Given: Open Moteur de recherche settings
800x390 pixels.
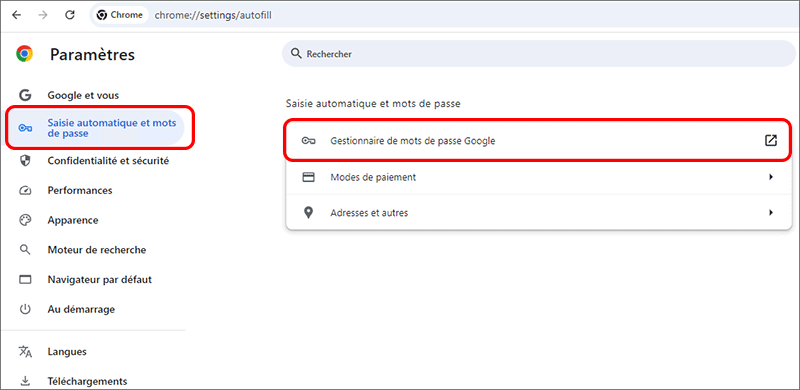Looking at the screenshot, I should (x=97, y=250).
